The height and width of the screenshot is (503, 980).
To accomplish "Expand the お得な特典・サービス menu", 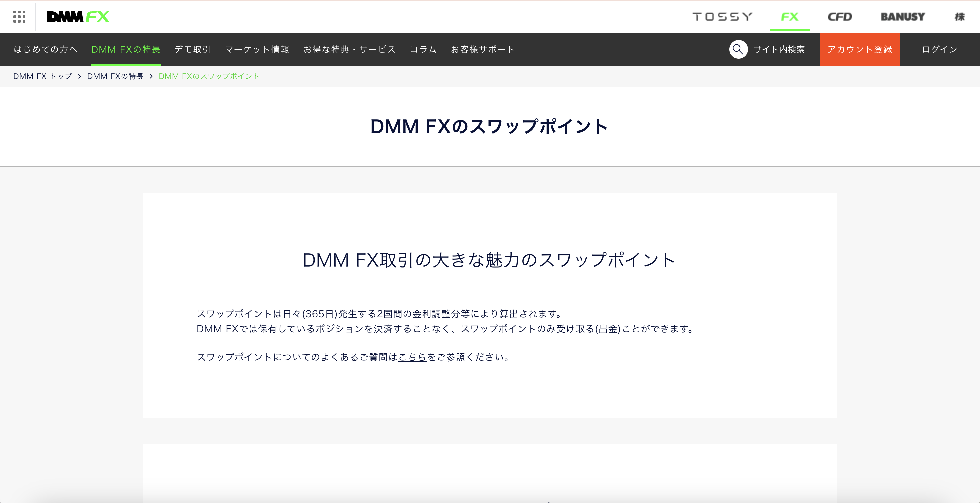I will coord(349,49).
